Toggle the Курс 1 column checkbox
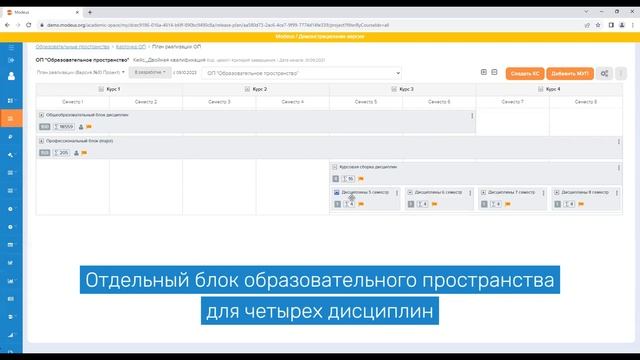The width and height of the screenshot is (640, 360). [101, 89]
